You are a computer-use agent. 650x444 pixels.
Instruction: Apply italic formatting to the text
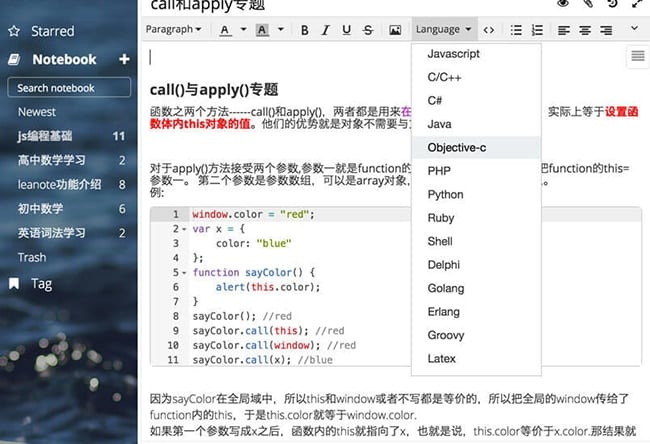click(x=326, y=30)
